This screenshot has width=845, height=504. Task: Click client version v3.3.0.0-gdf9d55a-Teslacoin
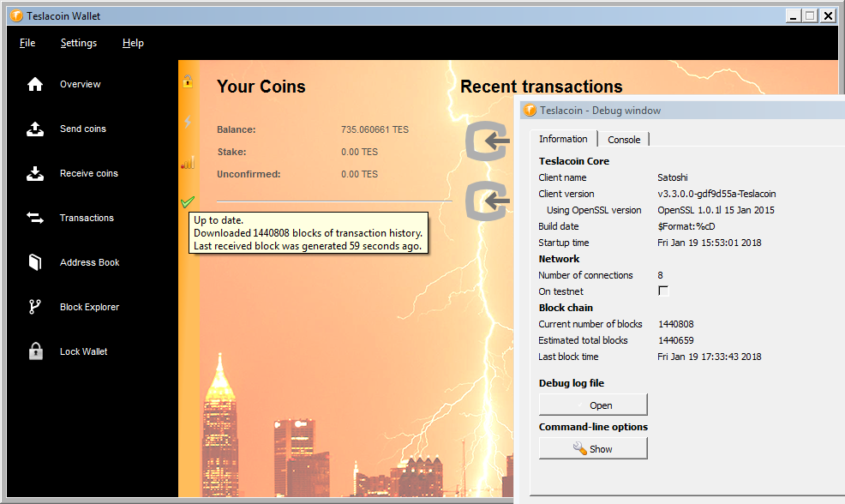coord(716,194)
